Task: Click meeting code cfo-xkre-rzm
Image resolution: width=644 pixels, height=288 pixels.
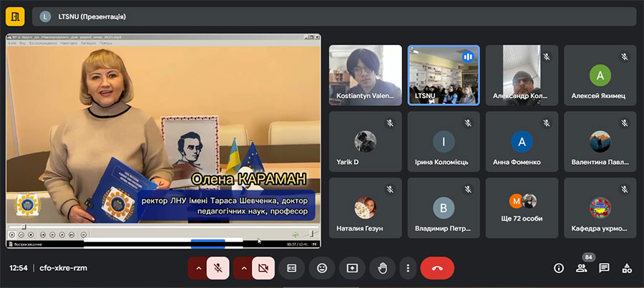Action: click(63, 268)
